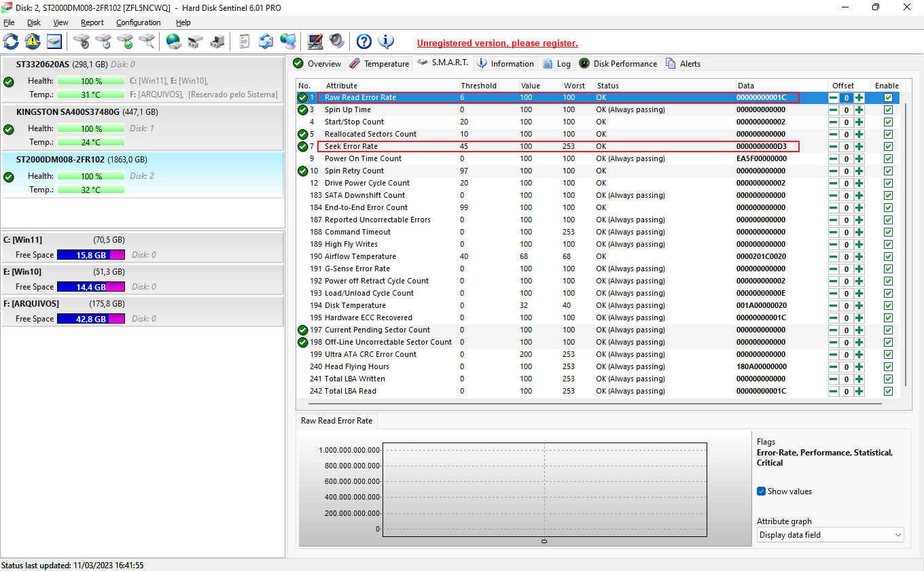Click the blue framed disk toolbar icon
Image resolution: width=924 pixels, height=571 pixels.
click(x=54, y=41)
